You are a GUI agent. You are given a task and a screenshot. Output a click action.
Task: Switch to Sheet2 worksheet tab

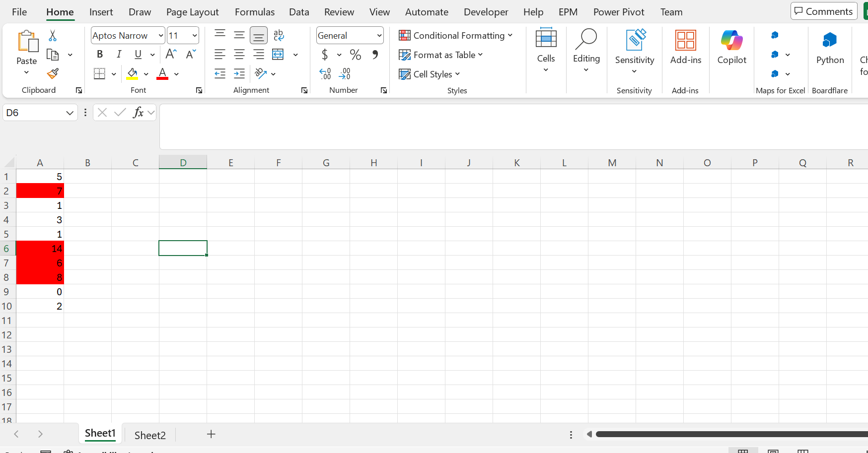(x=150, y=435)
